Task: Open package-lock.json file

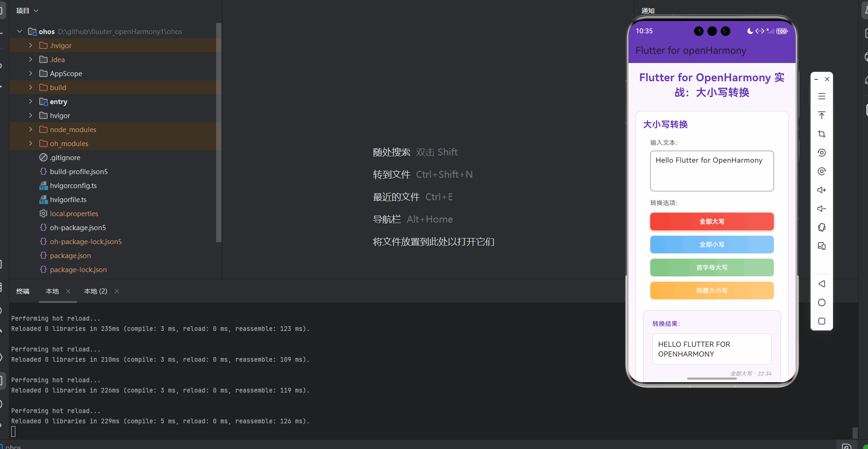Action: click(78, 270)
